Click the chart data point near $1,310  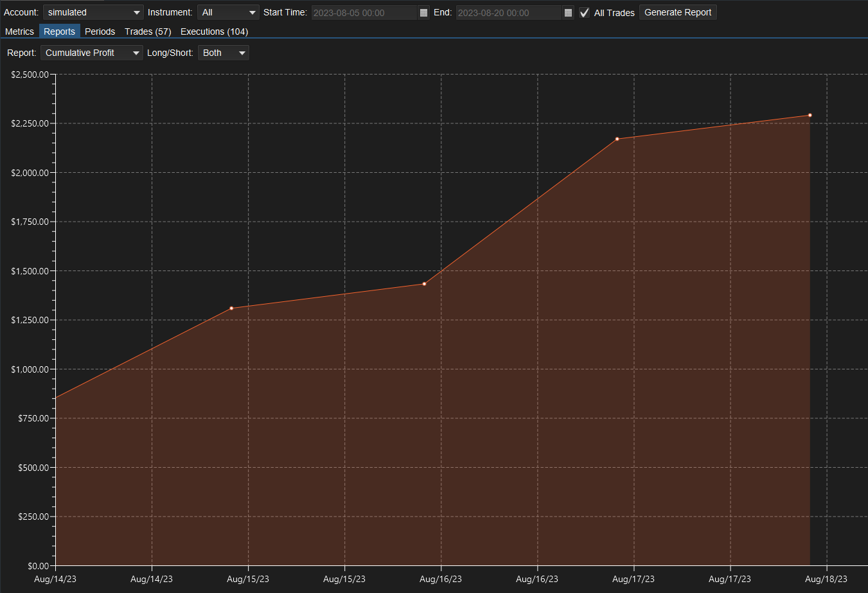click(x=231, y=308)
